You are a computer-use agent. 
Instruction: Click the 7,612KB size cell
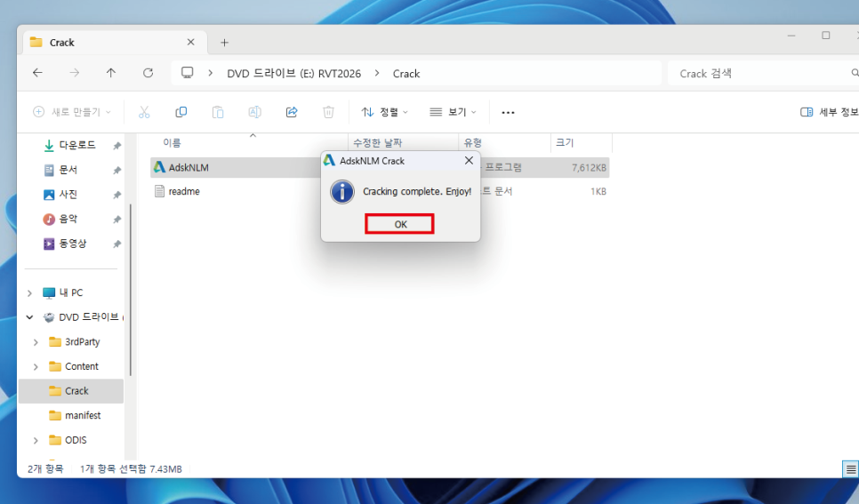tap(589, 168)
